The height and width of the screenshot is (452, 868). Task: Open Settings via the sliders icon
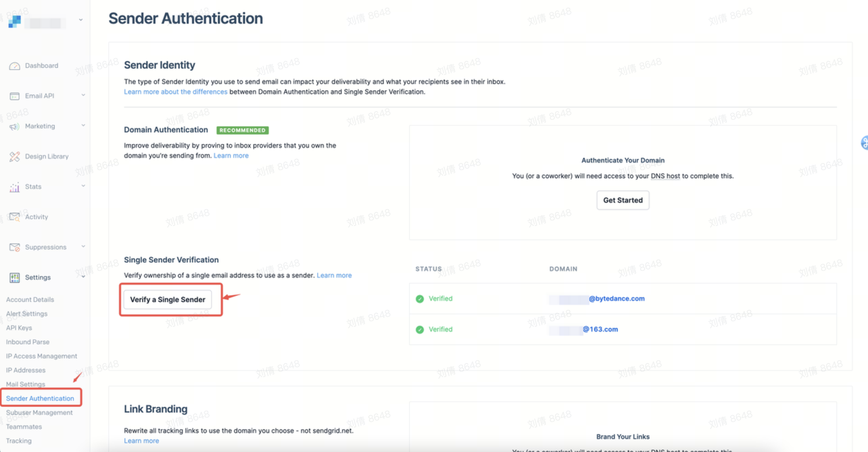tap(14, 277)
